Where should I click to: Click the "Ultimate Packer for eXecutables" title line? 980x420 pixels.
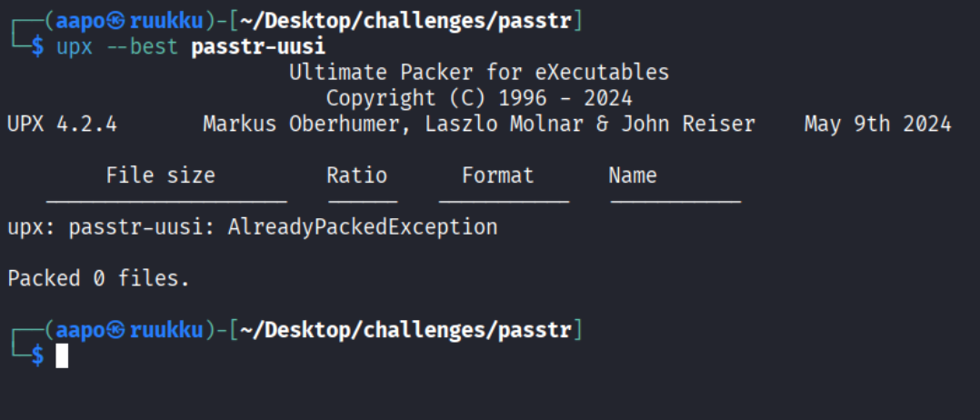[x=478, y=73]
